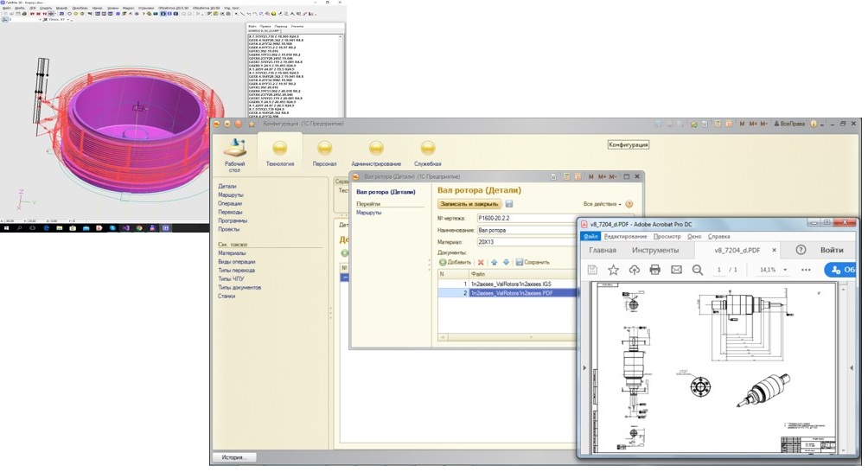Open Справка menu in Acrobat

tap(718, 236)
